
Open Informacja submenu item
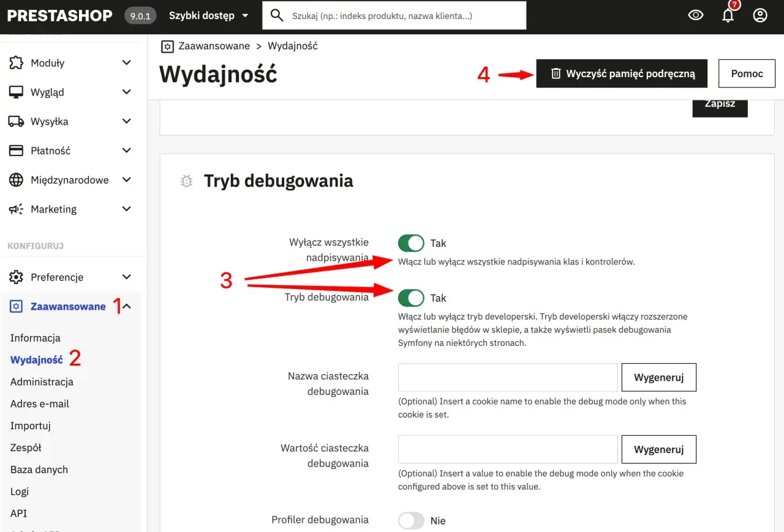[x=35, y=338]
